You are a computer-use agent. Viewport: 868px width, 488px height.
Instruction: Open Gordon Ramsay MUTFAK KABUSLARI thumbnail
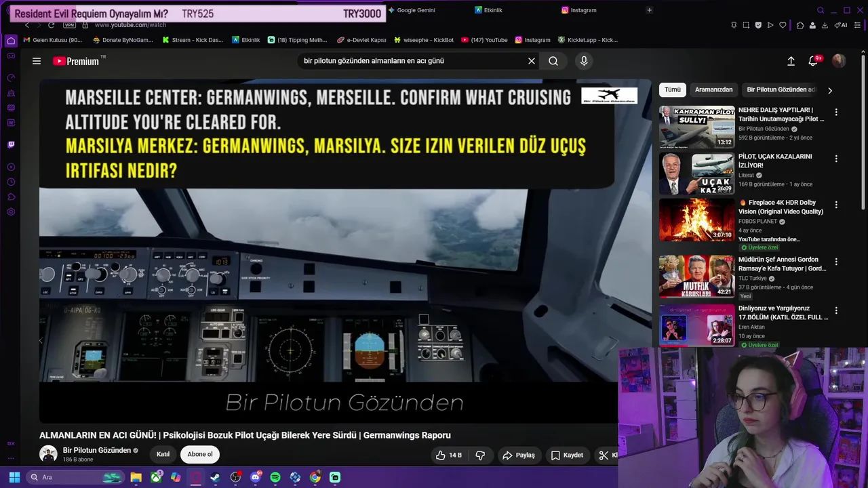(x=696, y=277)
